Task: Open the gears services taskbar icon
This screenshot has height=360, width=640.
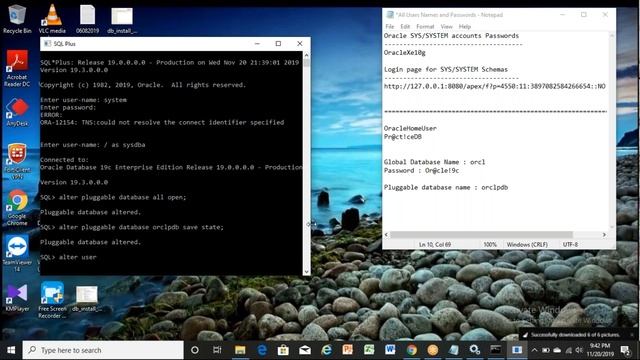Action: 474,350
